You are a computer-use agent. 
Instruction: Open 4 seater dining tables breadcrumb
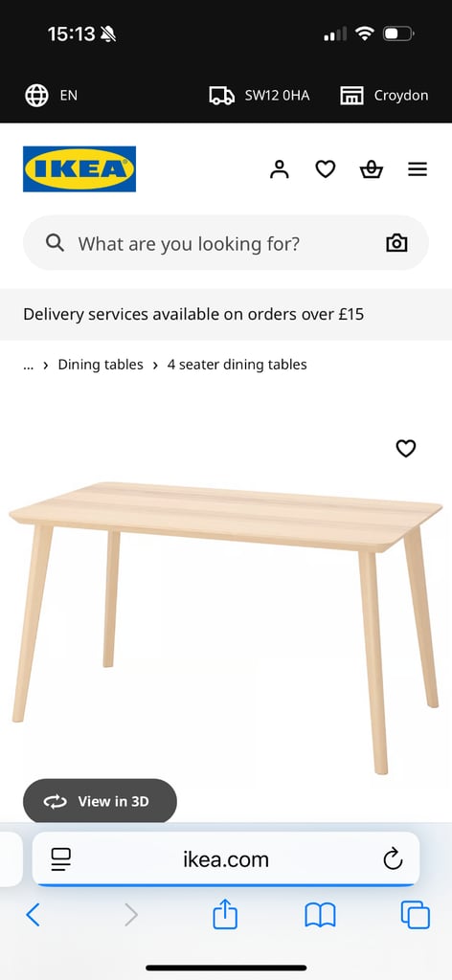click(237, 365)
